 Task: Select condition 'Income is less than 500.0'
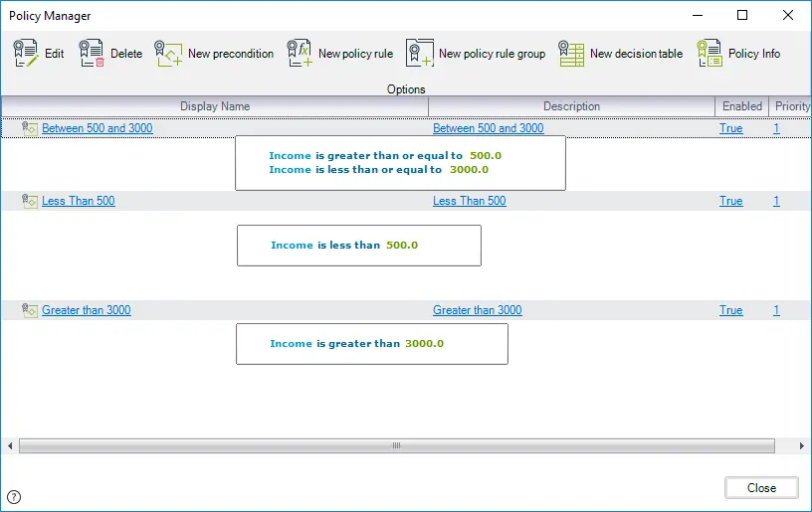pyautogui.click(x=344, y=246)
